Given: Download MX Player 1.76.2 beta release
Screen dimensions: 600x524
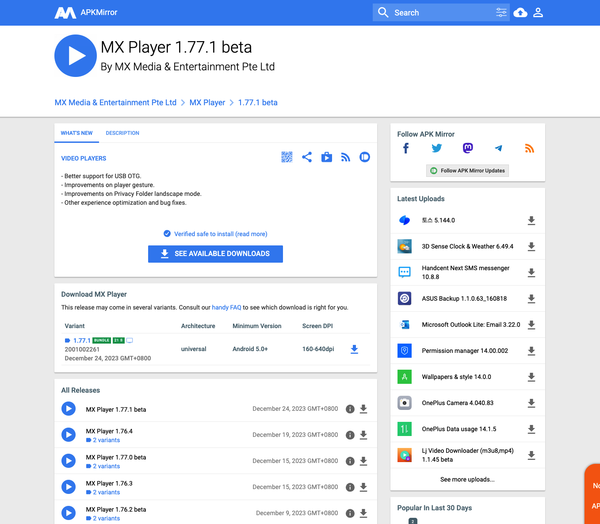Looking at the screenshot, I should (x=364, y=513).
